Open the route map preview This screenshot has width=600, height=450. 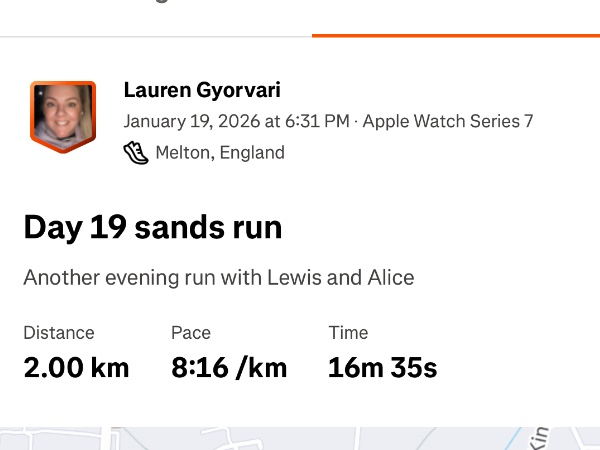[300, 438]
